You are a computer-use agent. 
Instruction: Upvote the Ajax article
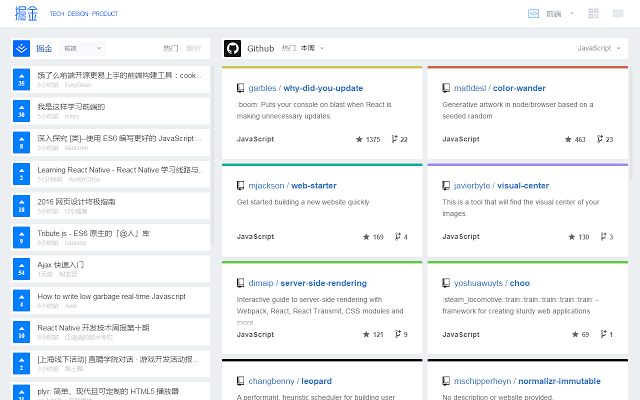tap(21, 269)
